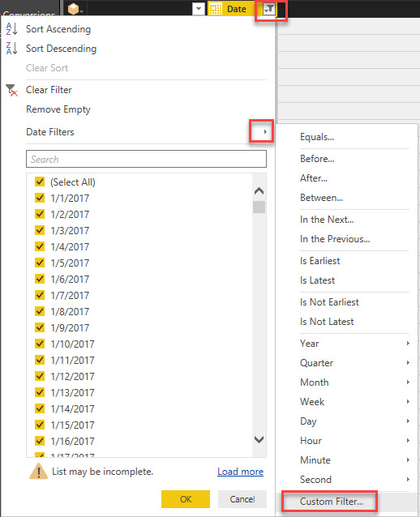Click the date list scroll up arrow

click(x=259, y=191)
